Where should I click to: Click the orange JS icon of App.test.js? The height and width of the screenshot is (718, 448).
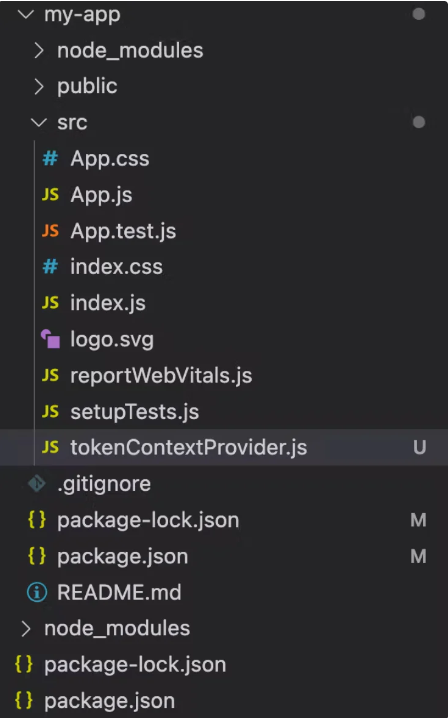pos(50,231)
